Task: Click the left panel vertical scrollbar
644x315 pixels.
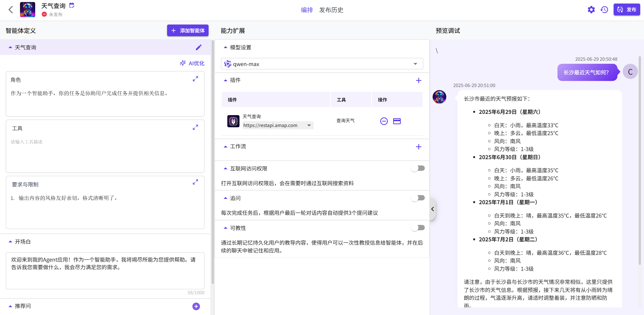Action: coord(213,162)
